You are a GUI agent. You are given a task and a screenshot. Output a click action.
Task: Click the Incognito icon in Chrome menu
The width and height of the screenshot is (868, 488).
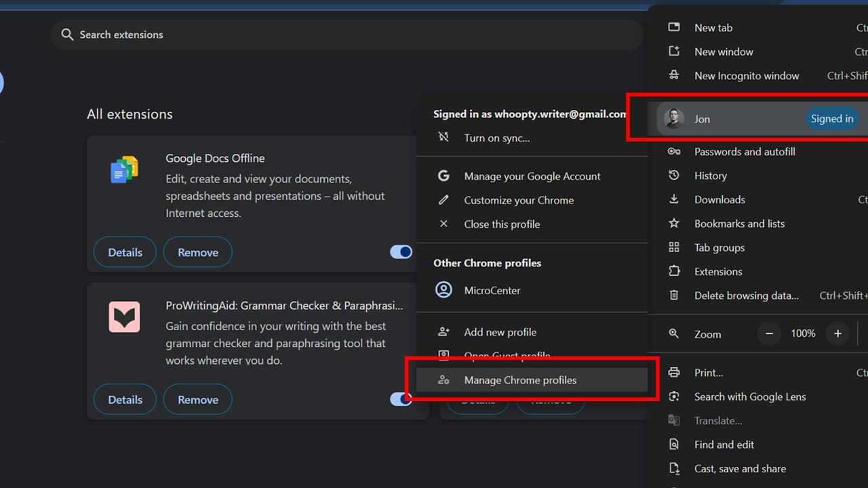[674, 75]
